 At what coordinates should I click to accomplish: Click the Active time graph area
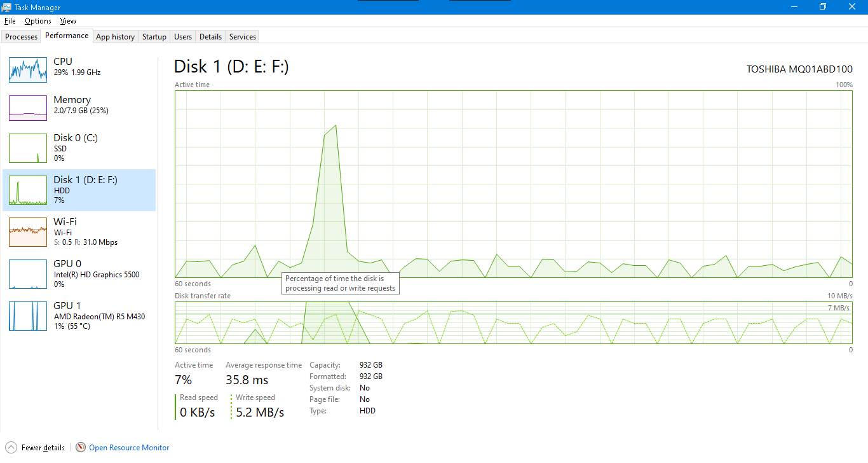click(x=514, y=184)
